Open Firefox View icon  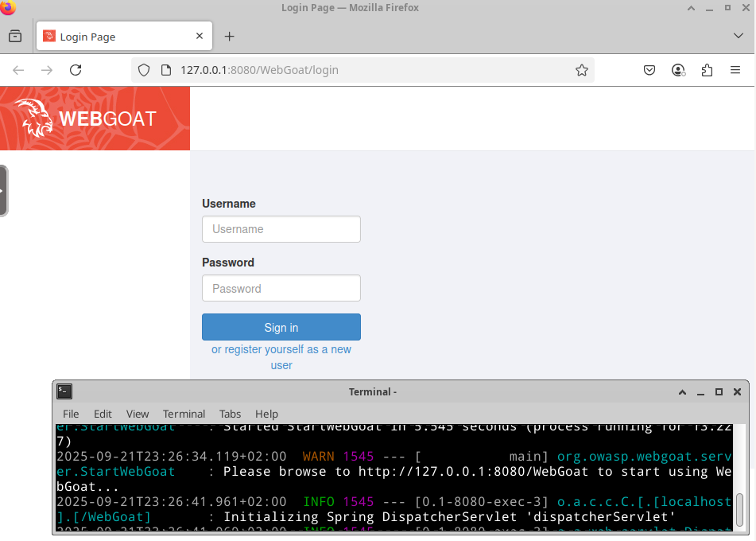[15, 36]
